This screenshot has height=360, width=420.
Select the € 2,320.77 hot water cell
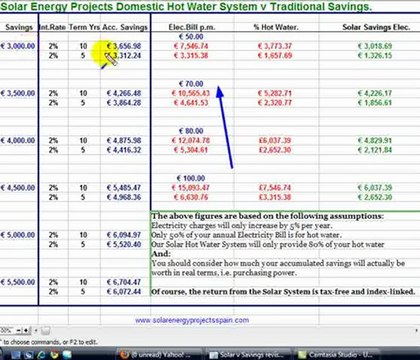point(275,103)
